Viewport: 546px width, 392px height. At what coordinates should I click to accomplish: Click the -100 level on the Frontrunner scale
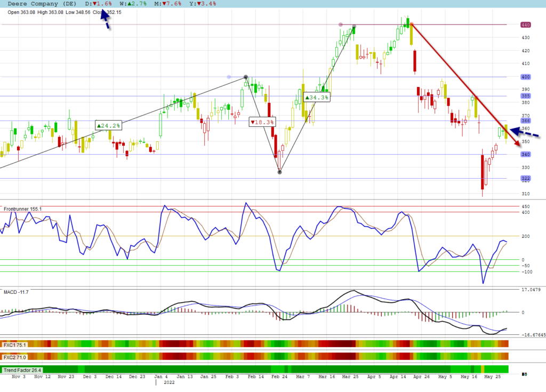[527, 272]
